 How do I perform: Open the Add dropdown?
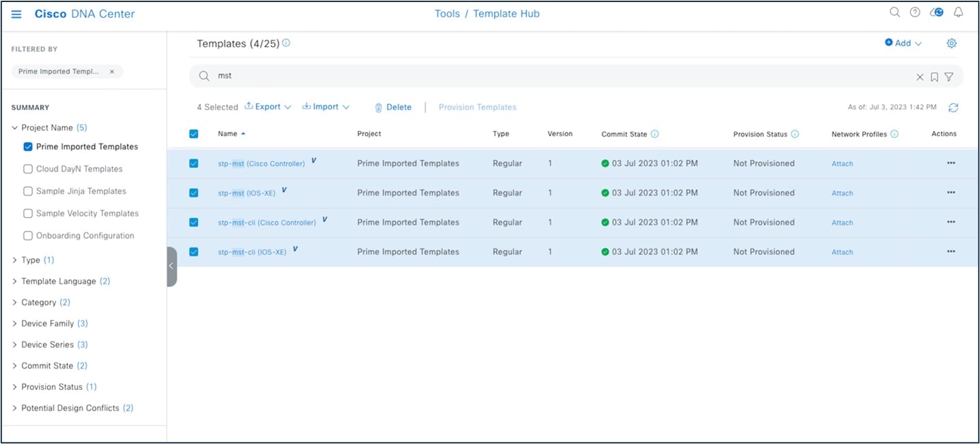902,42
